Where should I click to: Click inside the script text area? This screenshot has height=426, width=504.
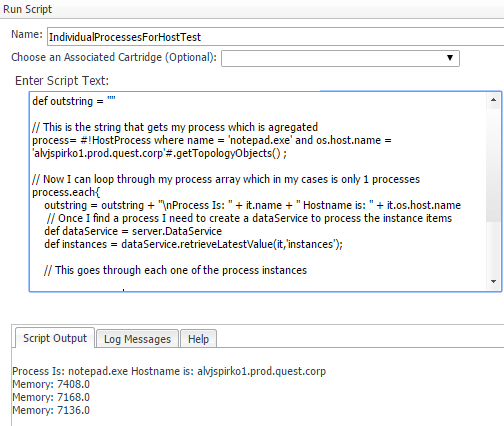pyautogui.click(x=258, y=192)
